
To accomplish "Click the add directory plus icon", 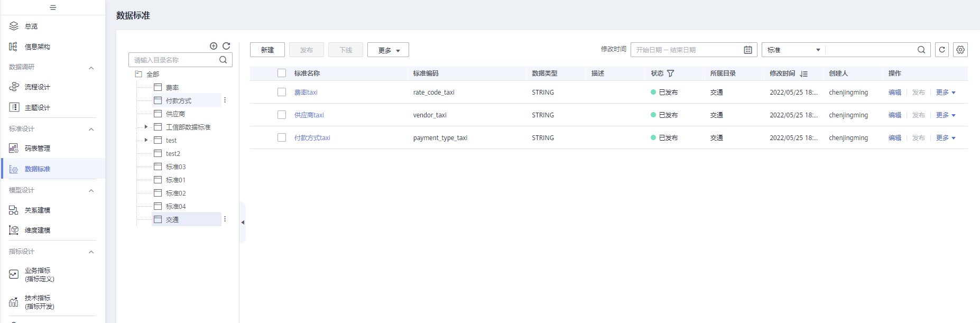I will coord(214,46).
